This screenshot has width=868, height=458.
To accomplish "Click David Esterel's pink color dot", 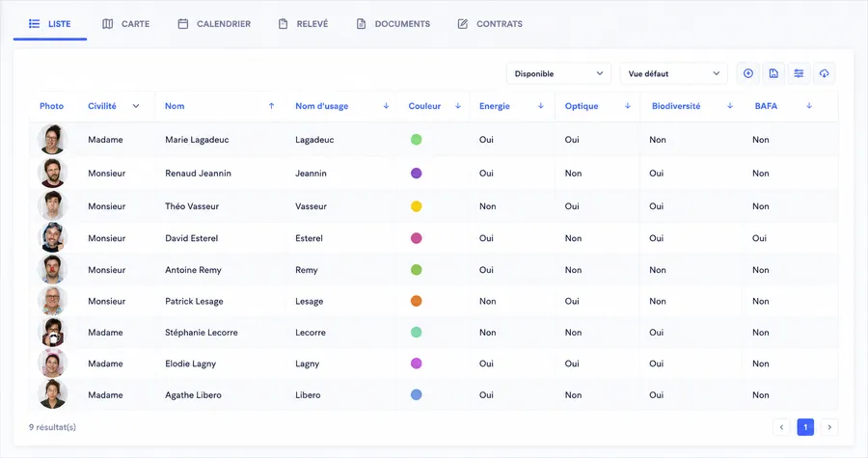I will point(417,238).
